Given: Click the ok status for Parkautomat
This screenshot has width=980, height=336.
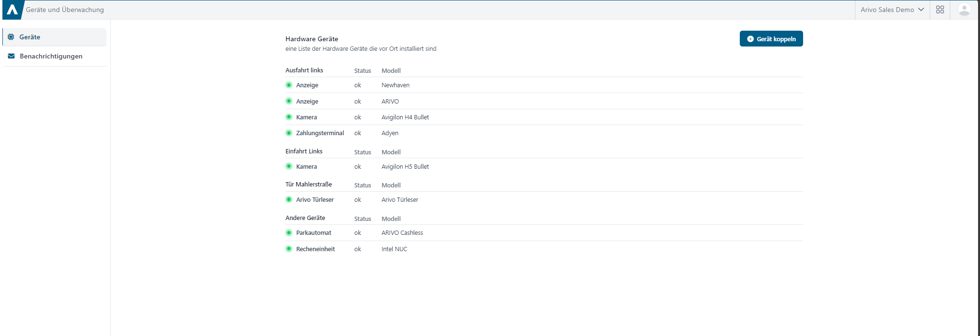Looking at the screenshot, I should [x=358, y=232].
